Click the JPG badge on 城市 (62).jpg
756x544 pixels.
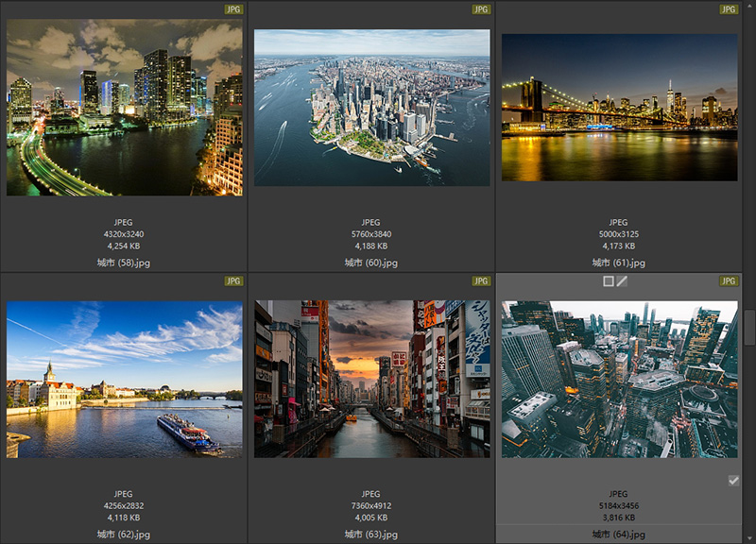[x=233, y=281]
